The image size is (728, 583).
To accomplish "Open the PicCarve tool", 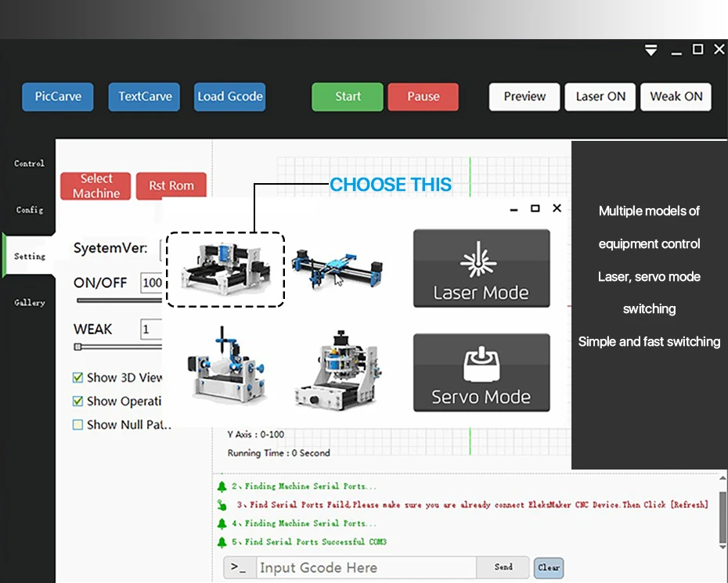I will 58,96.
